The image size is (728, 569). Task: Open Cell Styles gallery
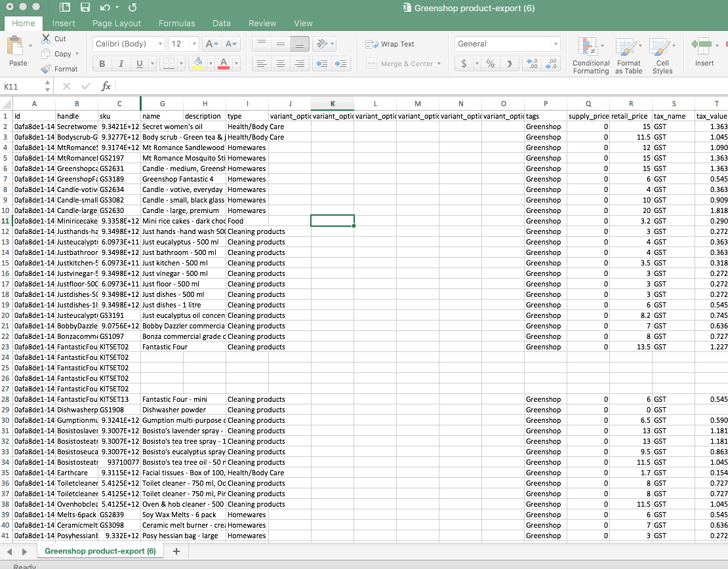tap(662, 56)
